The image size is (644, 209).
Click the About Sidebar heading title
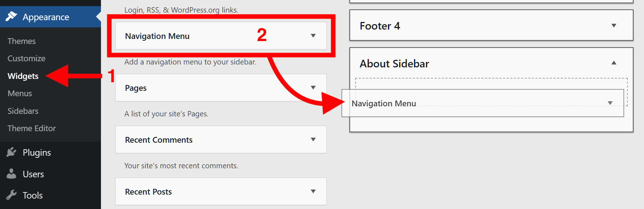click(394, 64)
